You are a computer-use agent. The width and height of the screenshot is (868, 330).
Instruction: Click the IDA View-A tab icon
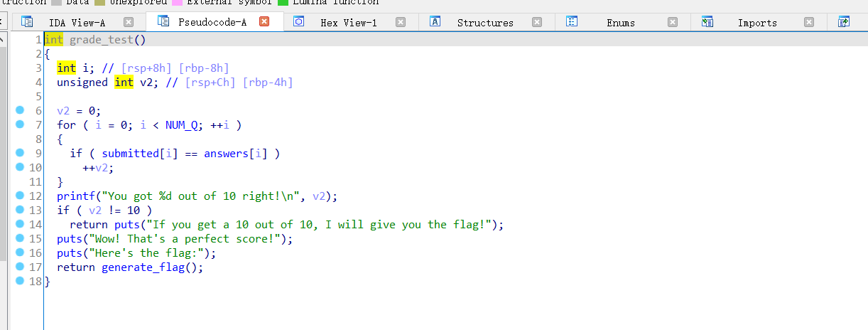point(28,23)
